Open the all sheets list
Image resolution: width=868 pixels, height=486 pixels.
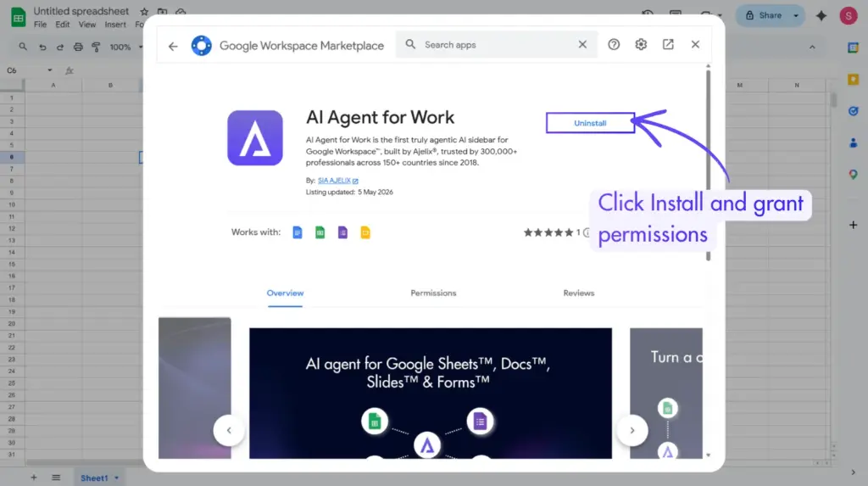click(56, 478)
